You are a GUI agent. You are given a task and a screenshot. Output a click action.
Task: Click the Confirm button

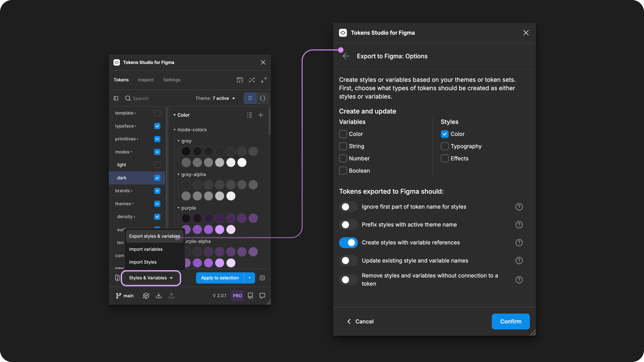pos(511,322)
